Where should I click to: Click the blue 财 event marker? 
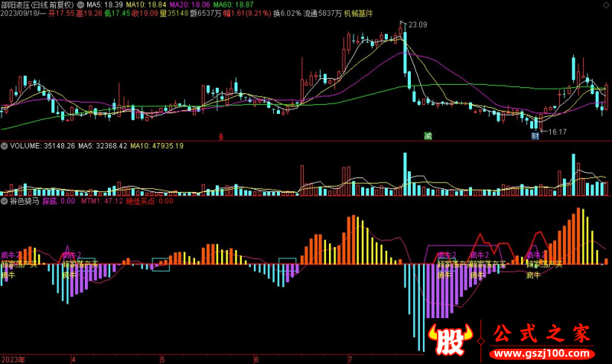coord(535,136)
